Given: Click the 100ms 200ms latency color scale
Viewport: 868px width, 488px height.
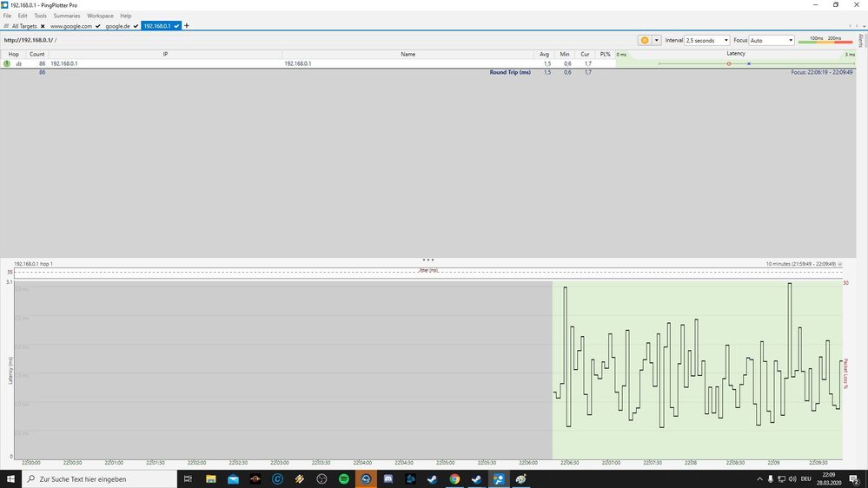Looking at the screenshot, I should tap(825, 40).
